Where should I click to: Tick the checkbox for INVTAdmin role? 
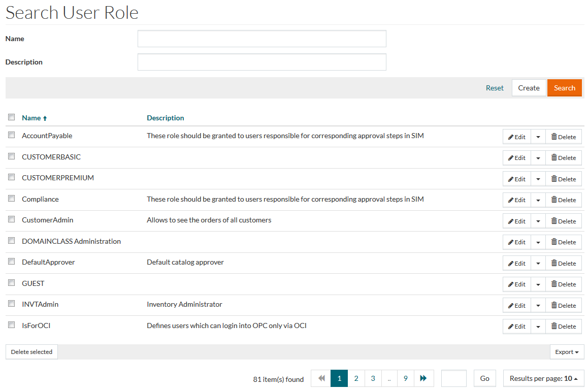(11, 304)
